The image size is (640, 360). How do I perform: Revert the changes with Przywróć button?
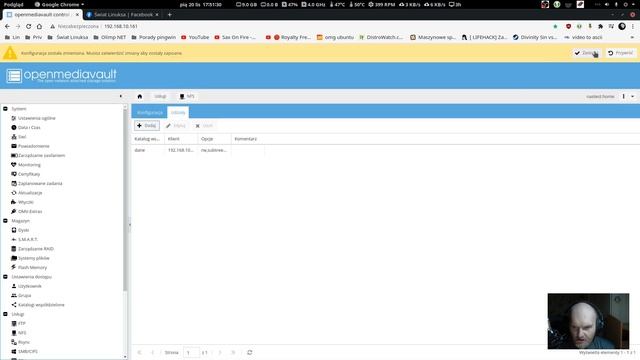[620, 53]
